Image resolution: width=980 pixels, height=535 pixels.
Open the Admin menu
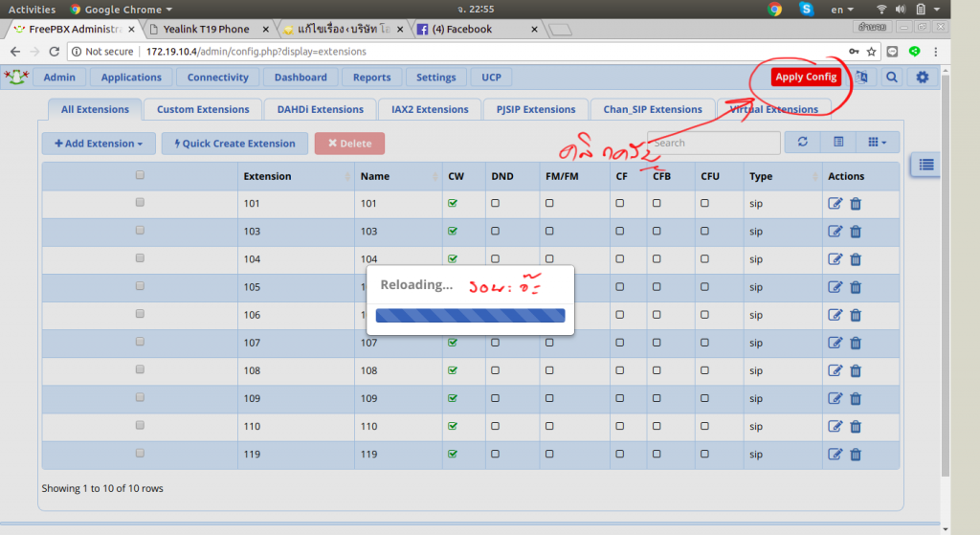coord(59,77)
